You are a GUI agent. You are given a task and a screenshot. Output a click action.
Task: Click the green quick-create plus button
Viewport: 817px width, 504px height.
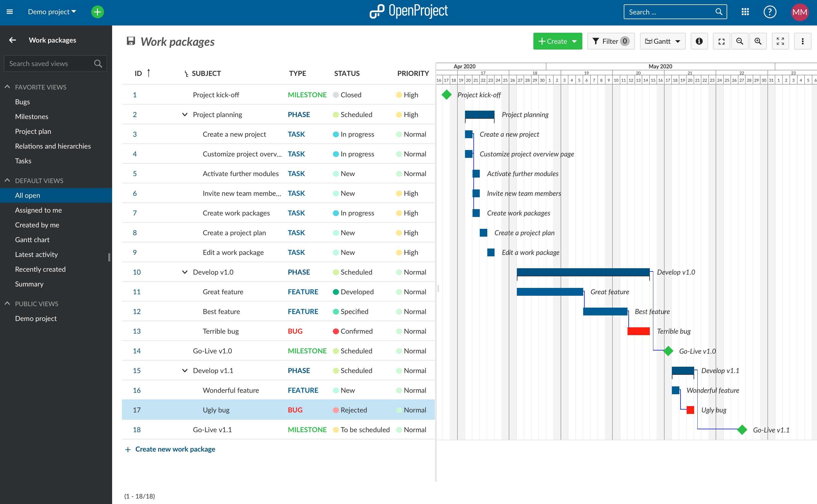pyautogui.click(x=97, y=12)
